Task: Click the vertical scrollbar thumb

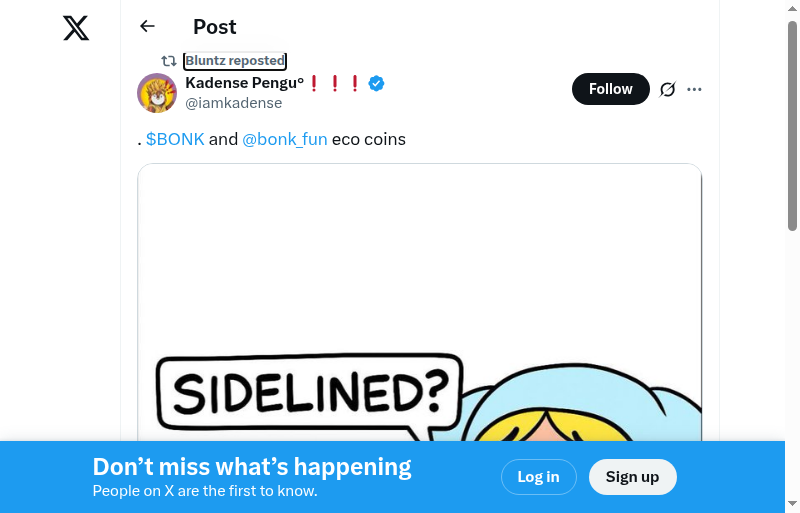Action: pyautogui.click(x=792, y=125)
